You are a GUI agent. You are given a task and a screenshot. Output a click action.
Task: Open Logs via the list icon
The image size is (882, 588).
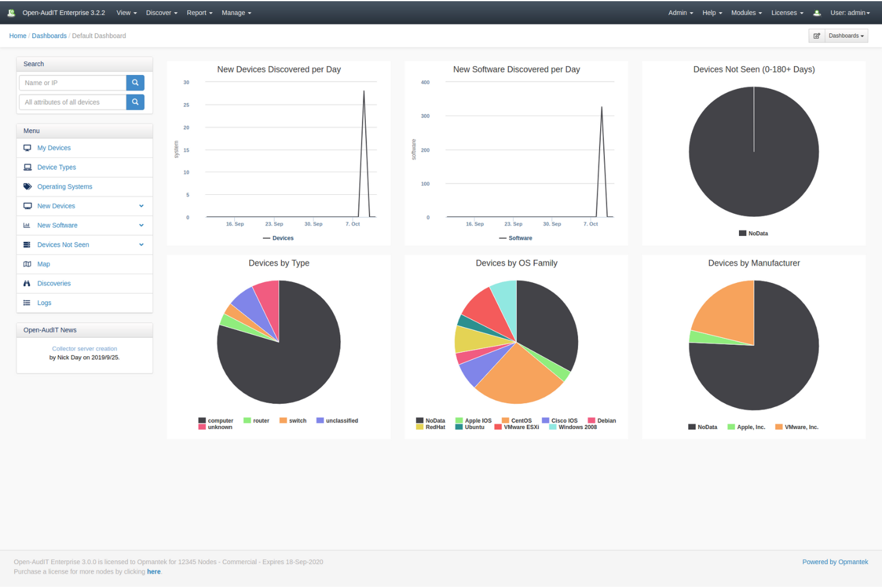coord(27,303)
